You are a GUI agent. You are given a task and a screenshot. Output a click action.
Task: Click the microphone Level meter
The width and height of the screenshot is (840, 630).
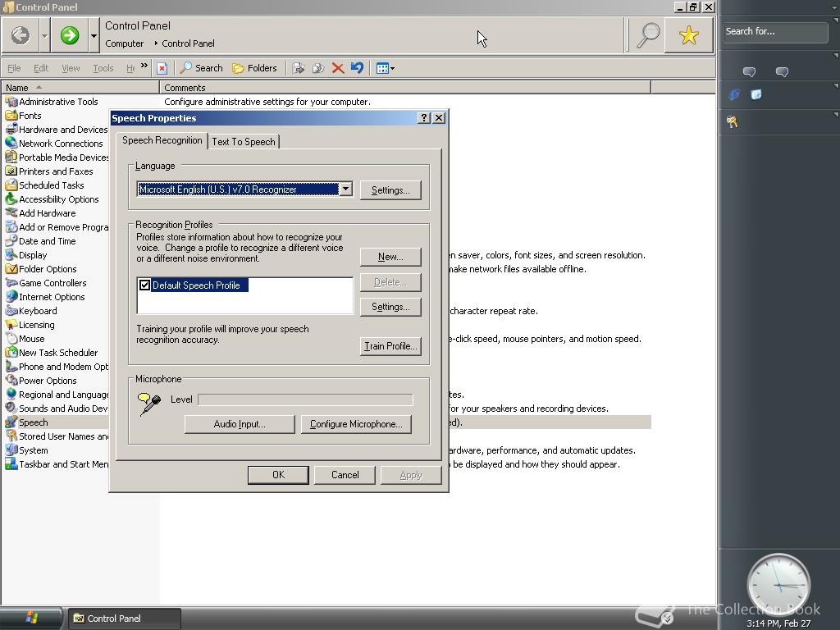(x=304, y=399)
